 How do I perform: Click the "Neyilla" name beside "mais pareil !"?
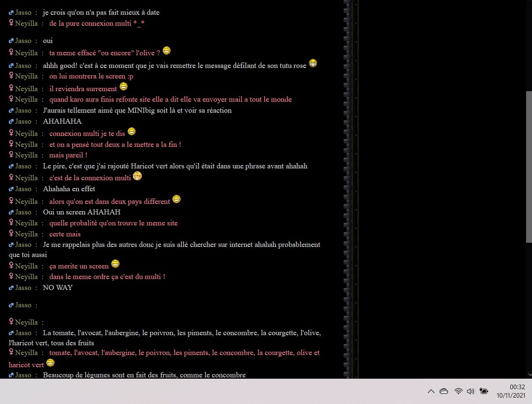[26, 155]
